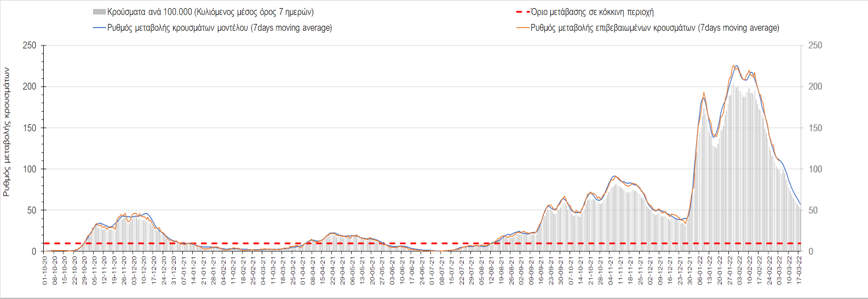
Task: Click the 150 label on the left axis
Action: pos(29,128)
